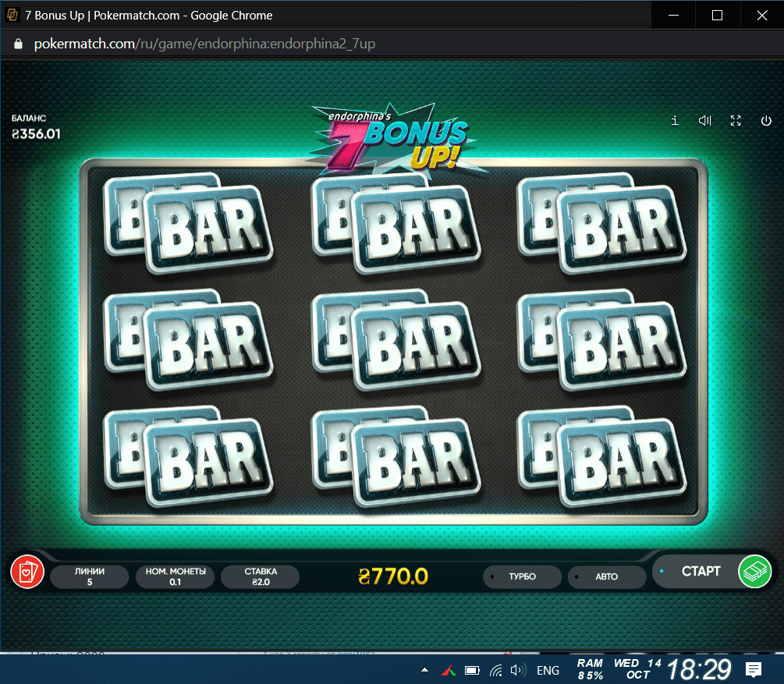Minimize the Chrome window
The image size is (784, 684).
[673, 15]
